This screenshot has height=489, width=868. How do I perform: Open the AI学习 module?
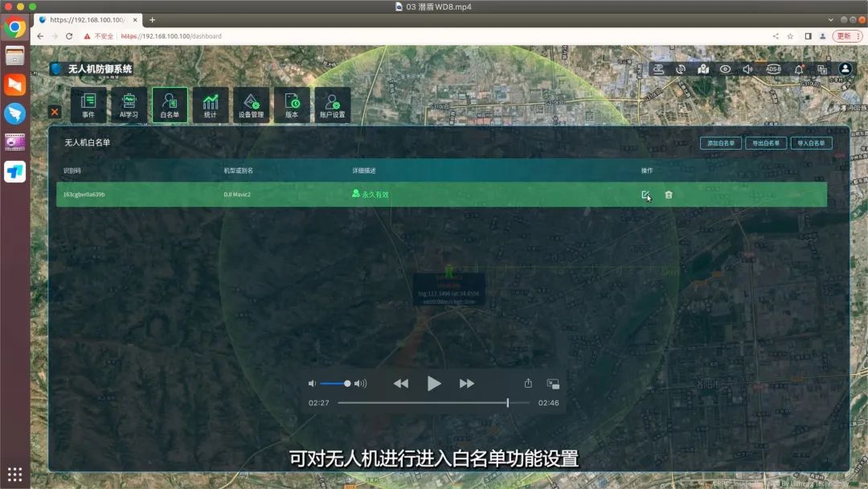[x=129, y=105]
